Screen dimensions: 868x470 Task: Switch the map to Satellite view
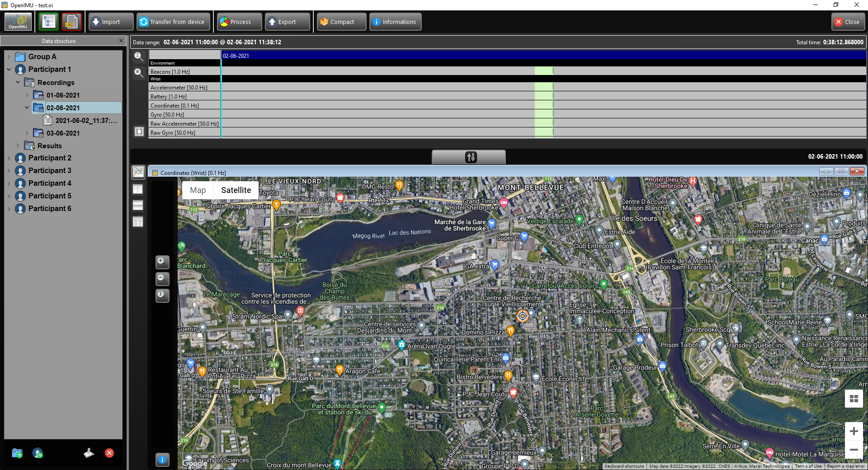[x=236, y=190]
